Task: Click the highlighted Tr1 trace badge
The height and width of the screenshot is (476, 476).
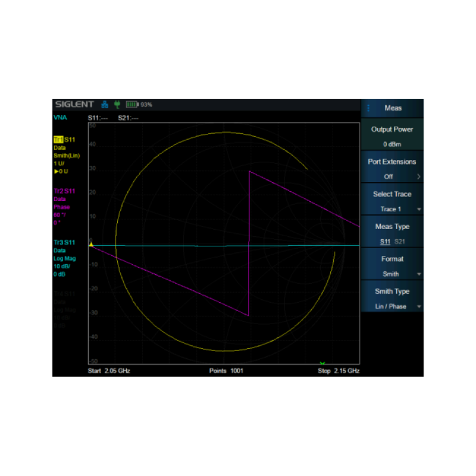Action: point(58,140)
